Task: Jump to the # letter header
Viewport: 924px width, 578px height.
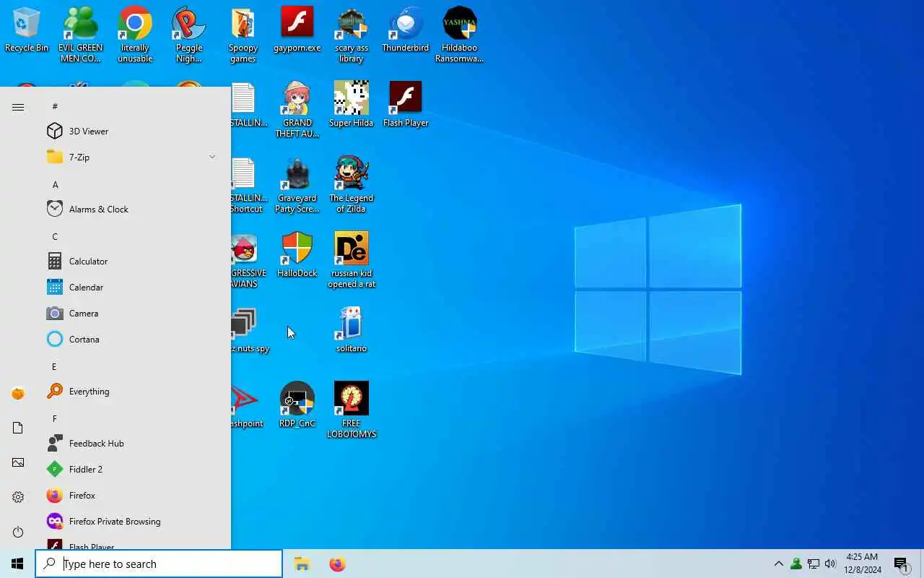Action: pos(55,106)
